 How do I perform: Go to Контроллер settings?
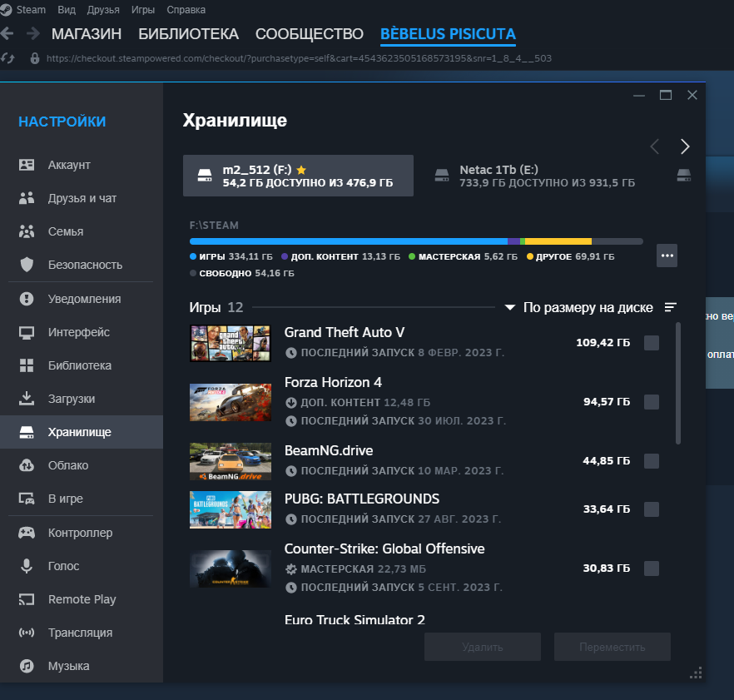click(82, 533)
